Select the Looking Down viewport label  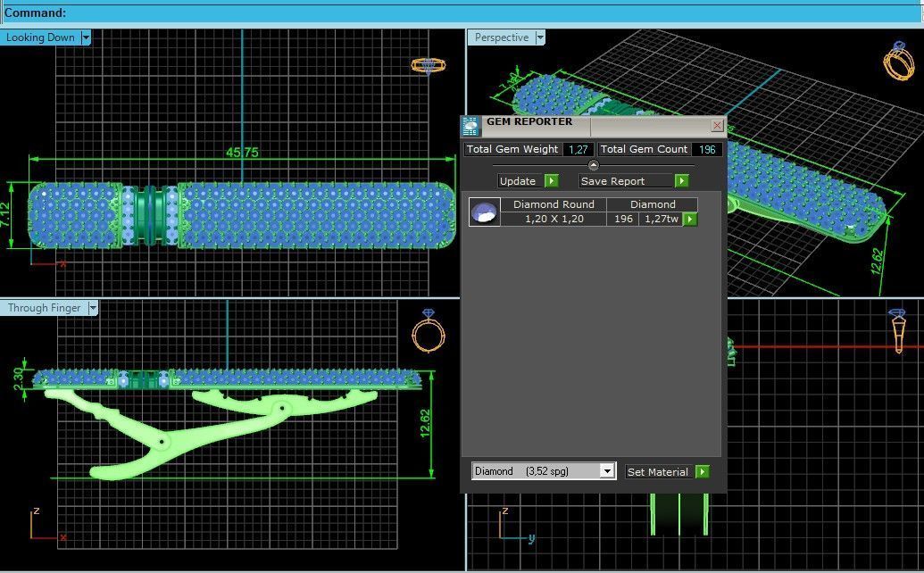(x=41, y=37)
